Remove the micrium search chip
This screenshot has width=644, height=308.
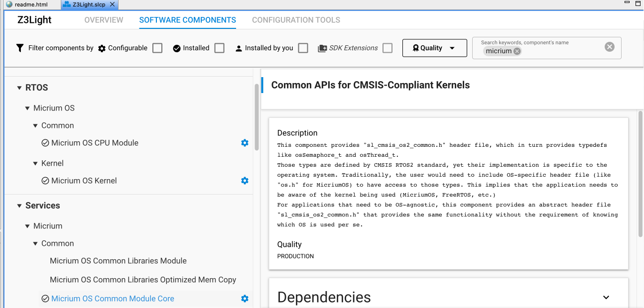coord(517,51)
